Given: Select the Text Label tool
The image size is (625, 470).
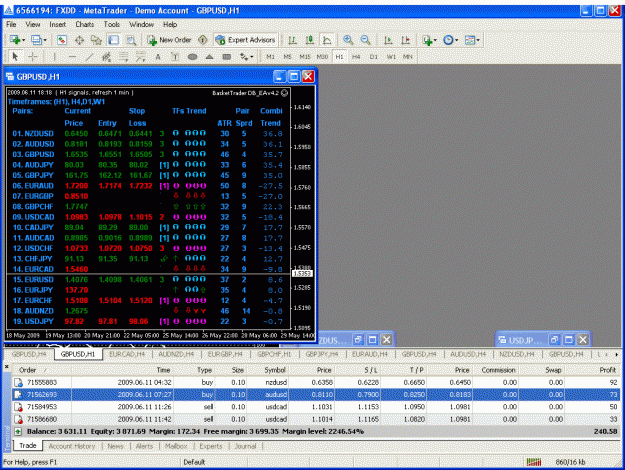Looking at the screenshot, I should click(x=175, y=57).
